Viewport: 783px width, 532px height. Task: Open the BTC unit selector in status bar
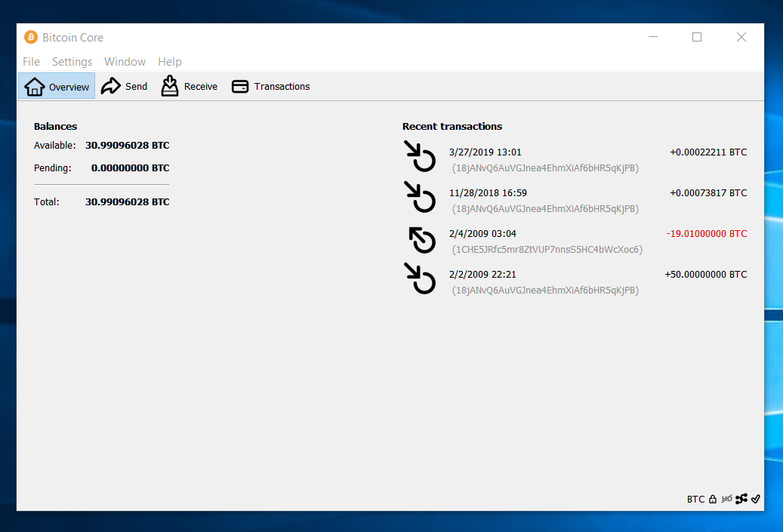pos(695,499)
